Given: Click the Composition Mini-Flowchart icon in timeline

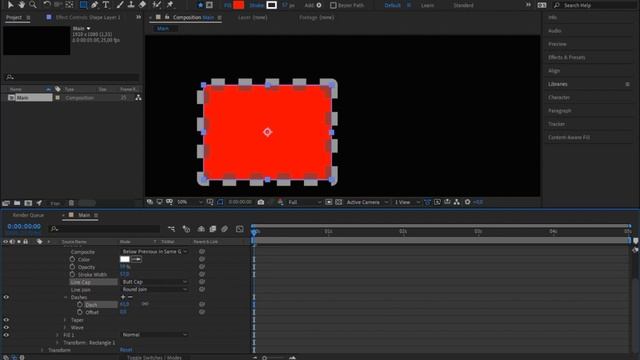Looking at the screenshot, I should tap(171, 229).
